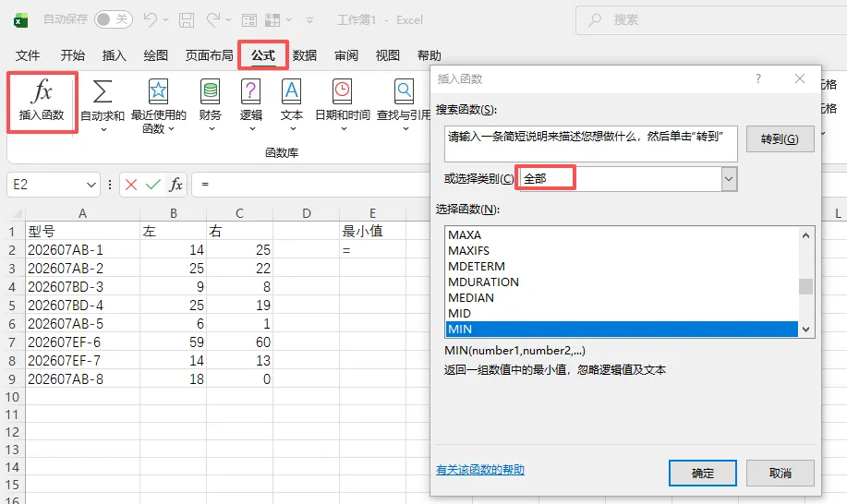Select MAXA in the function list
The height and width of the screenshot is (504, 847).
pyautogui.click(x=622, y=235)
